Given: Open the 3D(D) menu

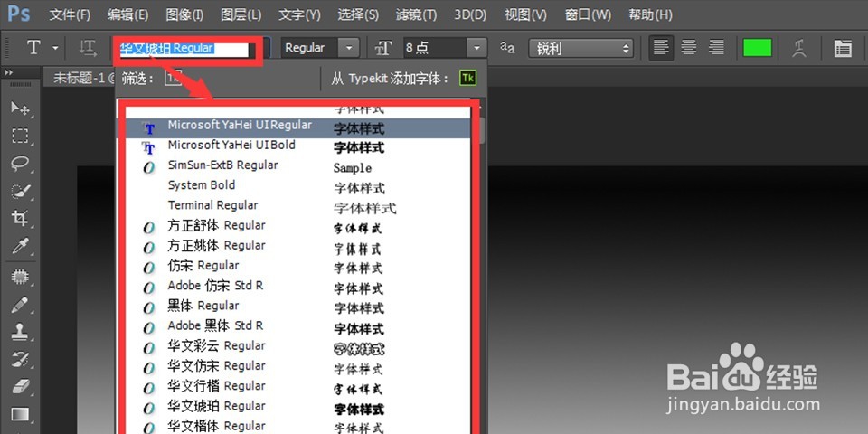Looking at the screenshot, I should click(x=470, y=15).
